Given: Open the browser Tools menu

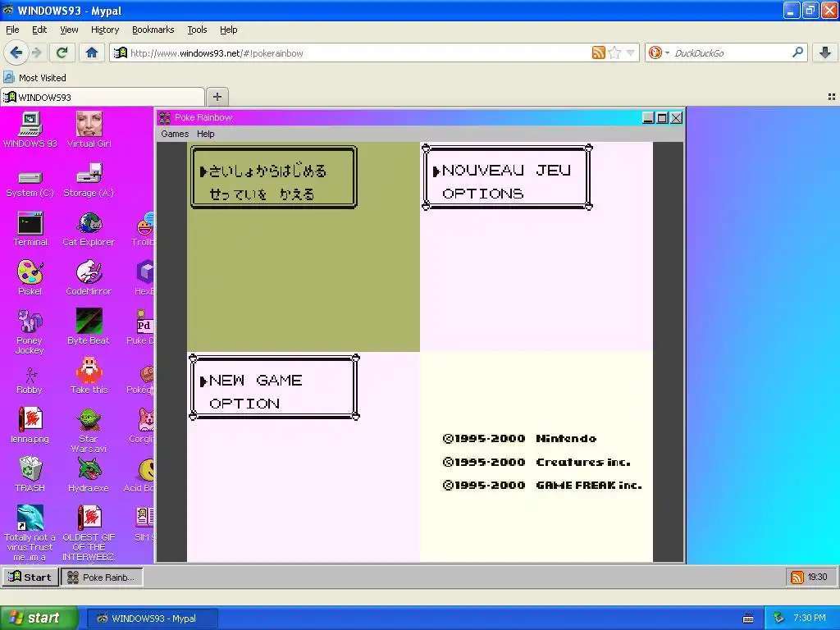Looking at the screenshot, I should (x=197, y=30).
